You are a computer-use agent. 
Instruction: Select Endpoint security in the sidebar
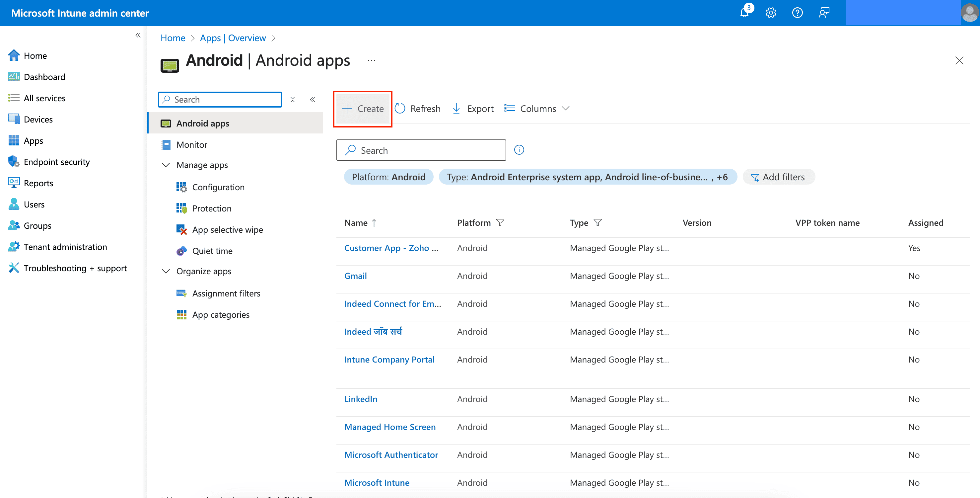pos(57,161)
